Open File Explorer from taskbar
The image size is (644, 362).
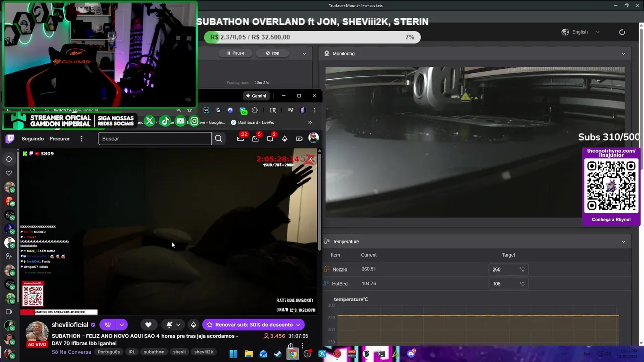[x=248, y=354]
